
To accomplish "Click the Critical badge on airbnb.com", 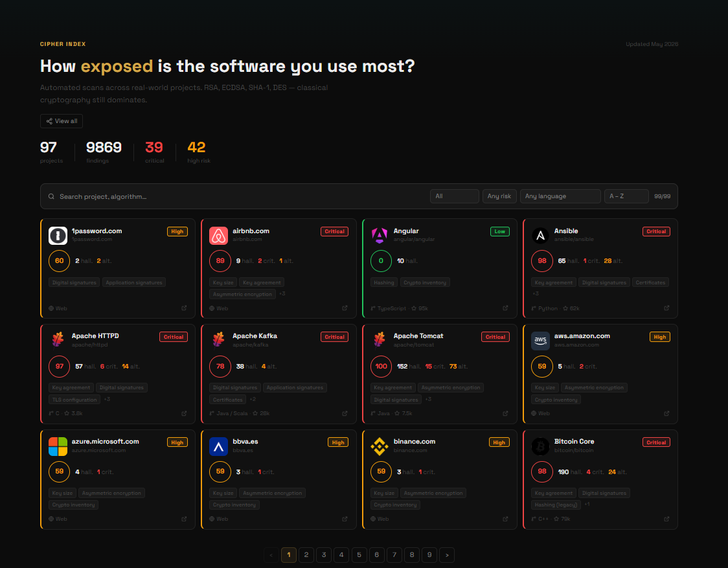I will pyautogui.click(x=334, y=231).
